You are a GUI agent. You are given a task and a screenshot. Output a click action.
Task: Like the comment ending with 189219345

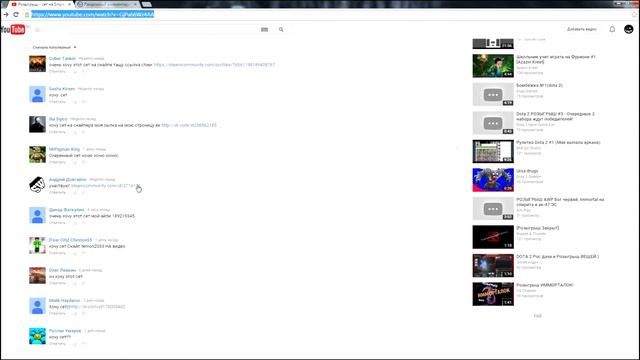click(x=75, y=222)
